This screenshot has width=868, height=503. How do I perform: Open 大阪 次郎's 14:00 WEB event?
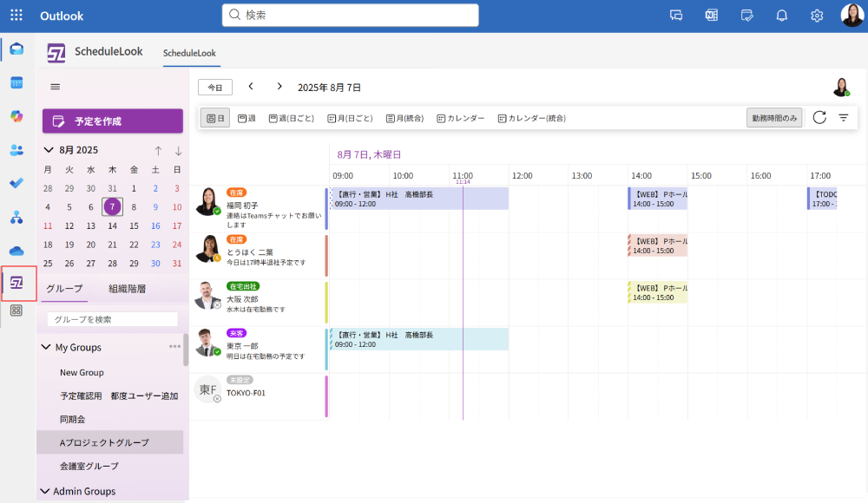point(658,293)
